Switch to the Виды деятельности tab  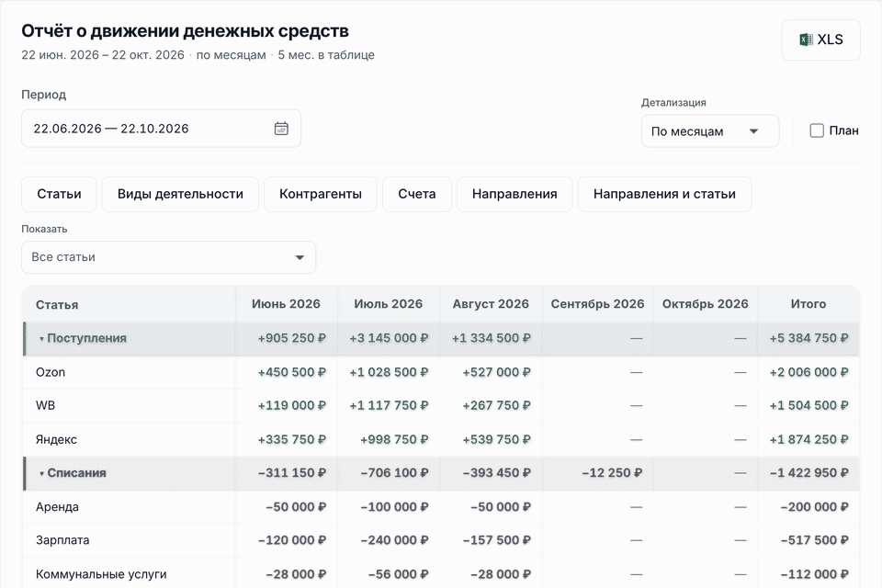point(180,194)
